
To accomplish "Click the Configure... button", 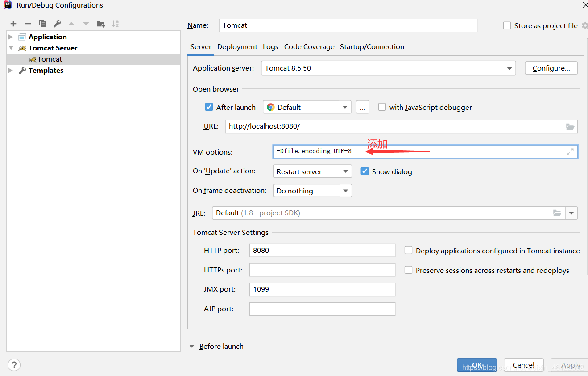I will (x=551, y=68).
